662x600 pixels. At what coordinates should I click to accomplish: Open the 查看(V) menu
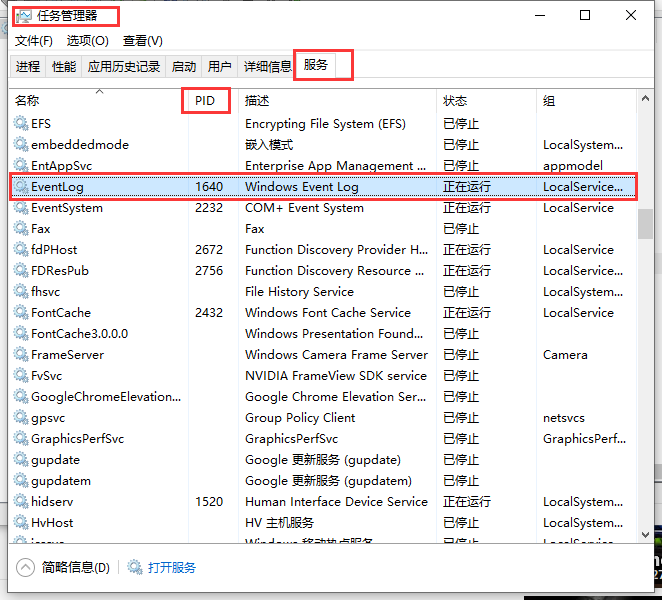[142, 41]
